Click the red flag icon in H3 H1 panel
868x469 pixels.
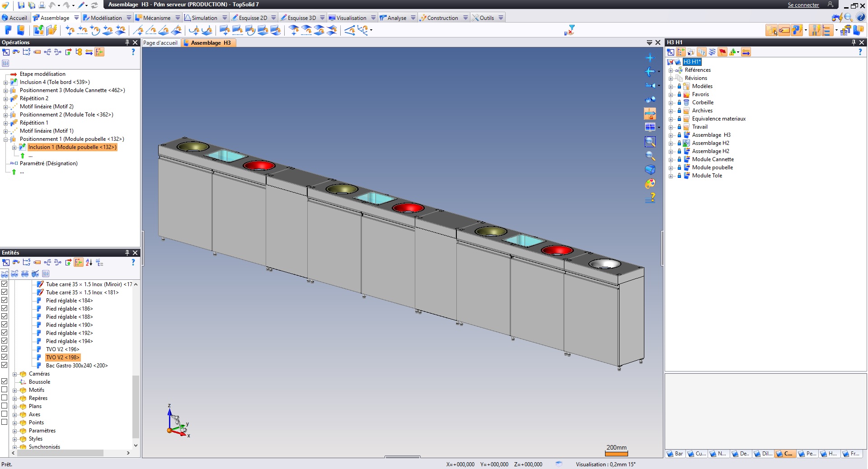(723, 52)
